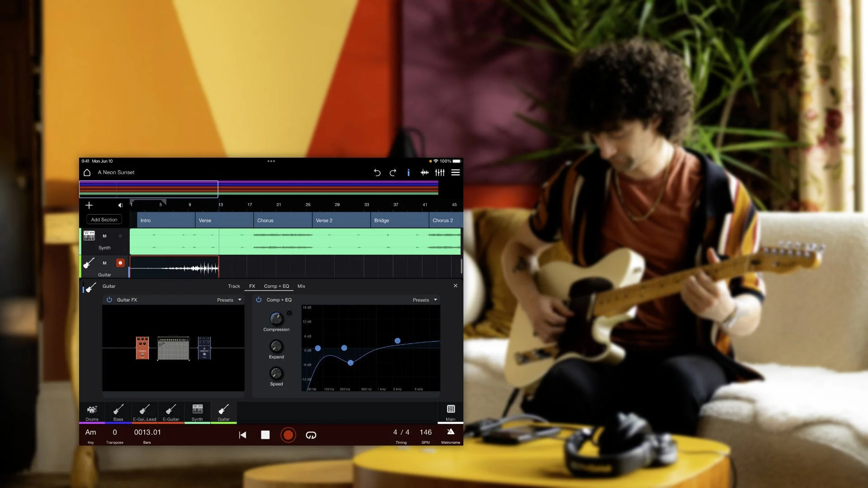Open Comp + EQ Presets dropdown
Image resolution: width=868 pixels, height=488 pixels.
pos(425,300)
